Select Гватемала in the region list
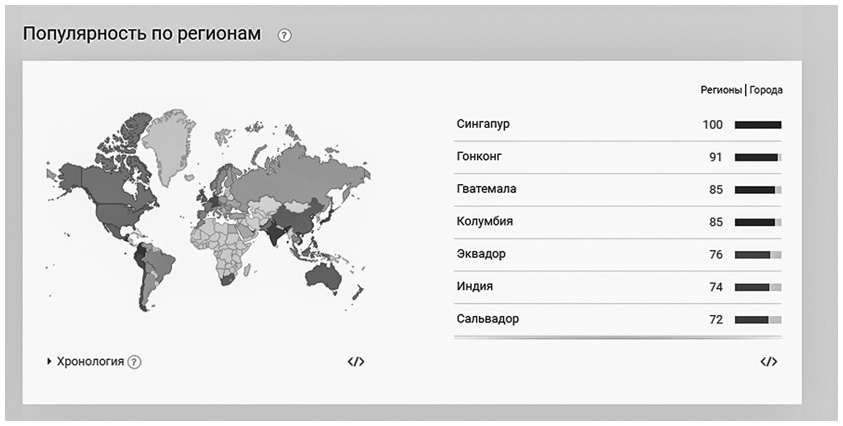The width and height of the screenshot is (843, 426). click(x=485, y=189)
